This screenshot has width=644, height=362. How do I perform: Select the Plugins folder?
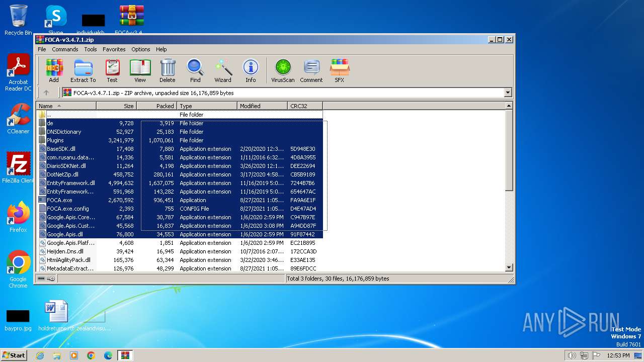tap(180, 140)
